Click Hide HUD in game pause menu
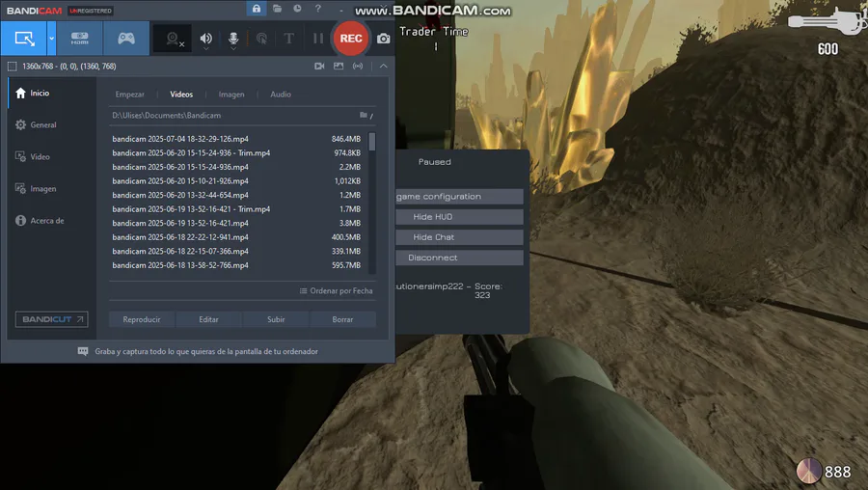The height and width of the screenshot is (490, 868). pyautogui.click(x=459, y=217)
